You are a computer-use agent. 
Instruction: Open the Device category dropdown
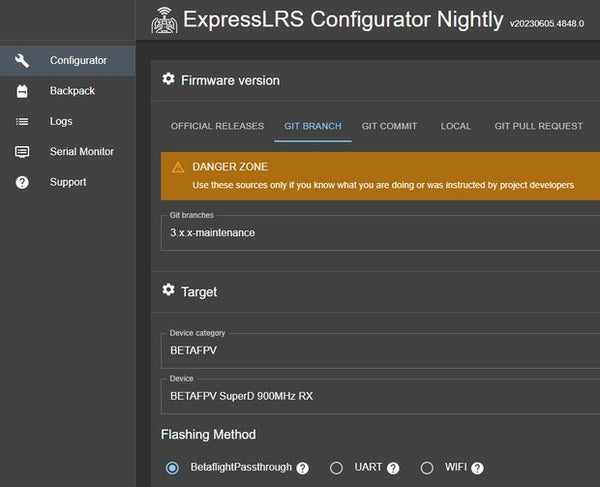(380, 350)
